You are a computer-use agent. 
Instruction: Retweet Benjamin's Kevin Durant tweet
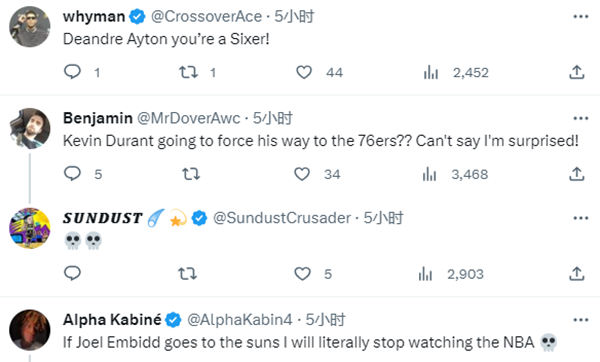(x=191, y=174)
